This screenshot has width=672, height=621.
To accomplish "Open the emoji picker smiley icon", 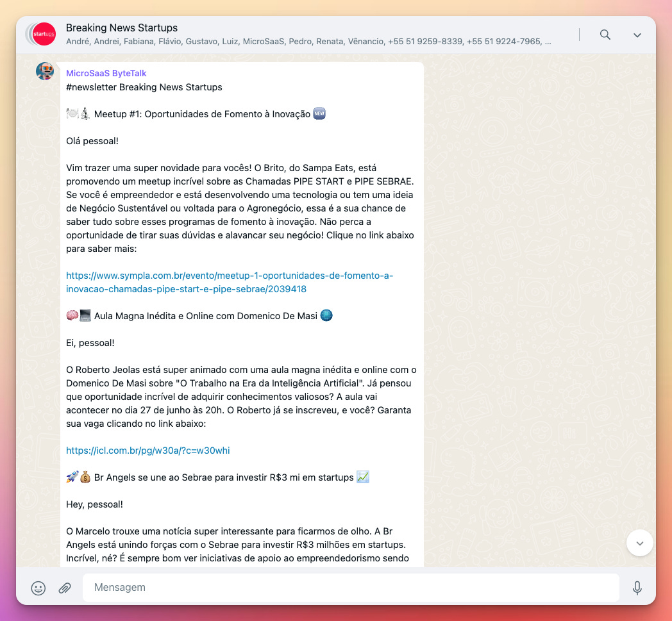I will [38, 588].
